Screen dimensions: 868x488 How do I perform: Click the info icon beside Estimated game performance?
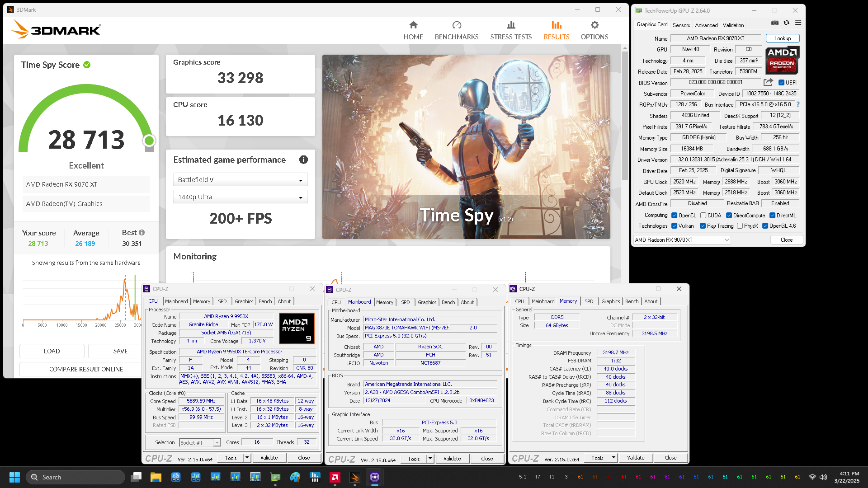[x=303, y=160]
